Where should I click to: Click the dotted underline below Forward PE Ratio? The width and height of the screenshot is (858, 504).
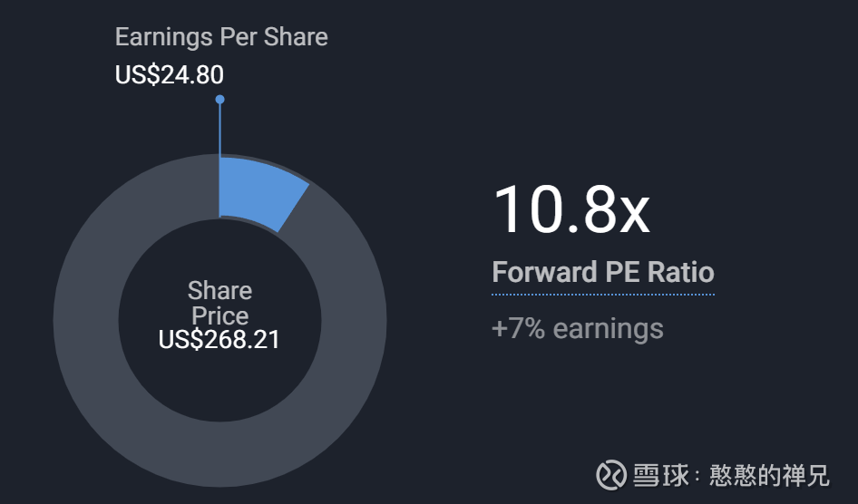tap(603, 295)
